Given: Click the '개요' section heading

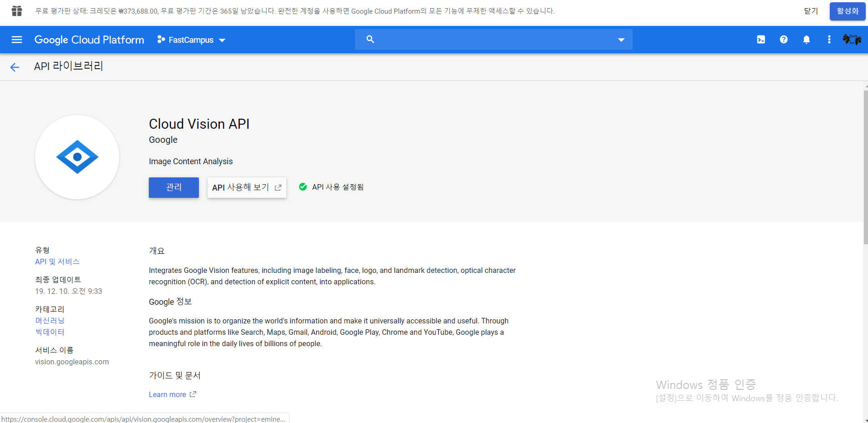Looking at the screenshot, I should pyautogui.click(x=157, y=251).
